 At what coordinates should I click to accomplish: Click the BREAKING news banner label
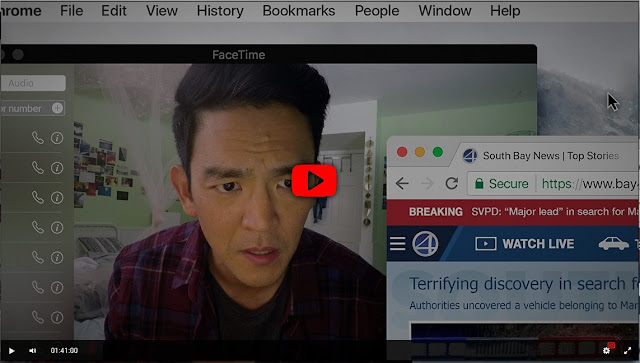tap(436, 212)
